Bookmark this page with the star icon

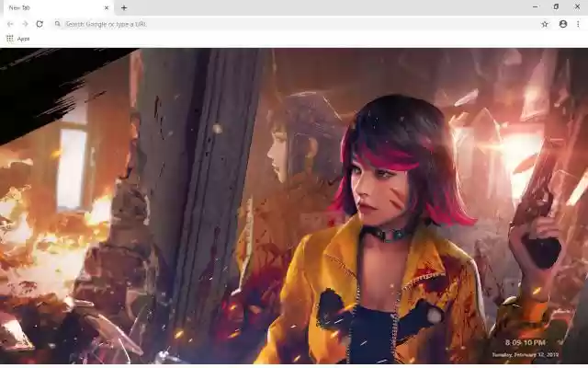545,24
